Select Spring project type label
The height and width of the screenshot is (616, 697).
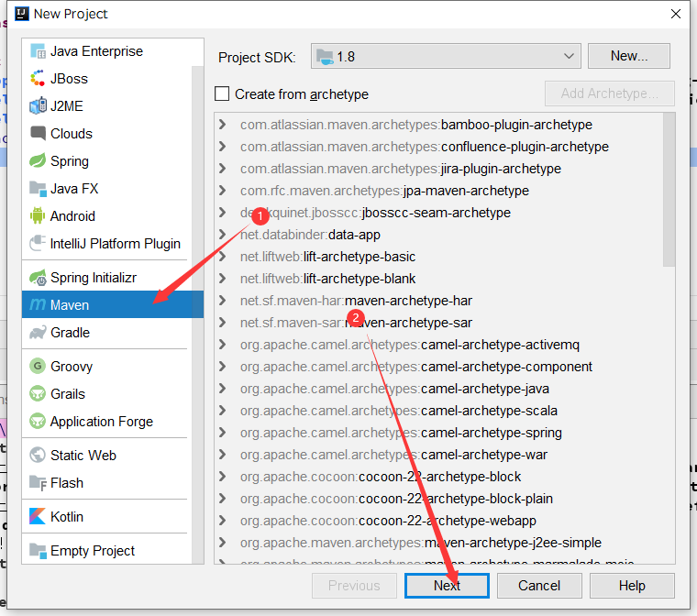[70, 161]
